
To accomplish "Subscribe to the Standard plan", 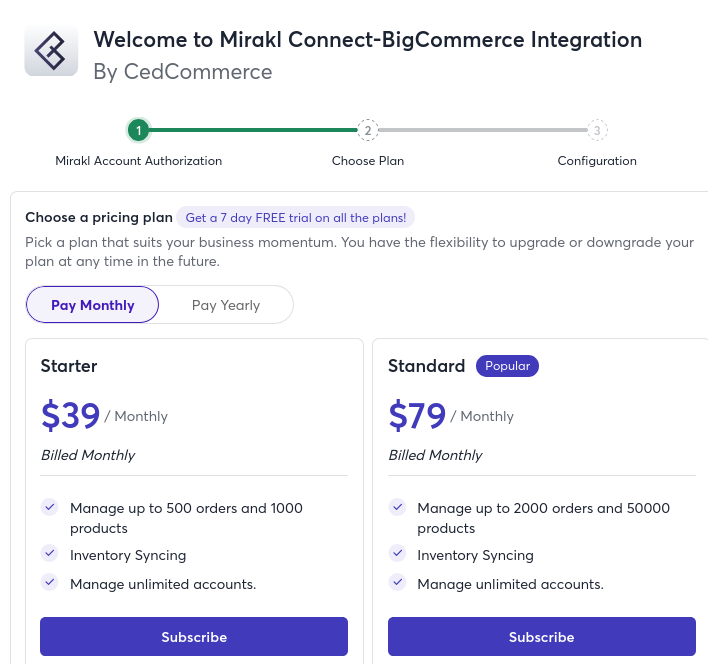I will coord(541,637).
